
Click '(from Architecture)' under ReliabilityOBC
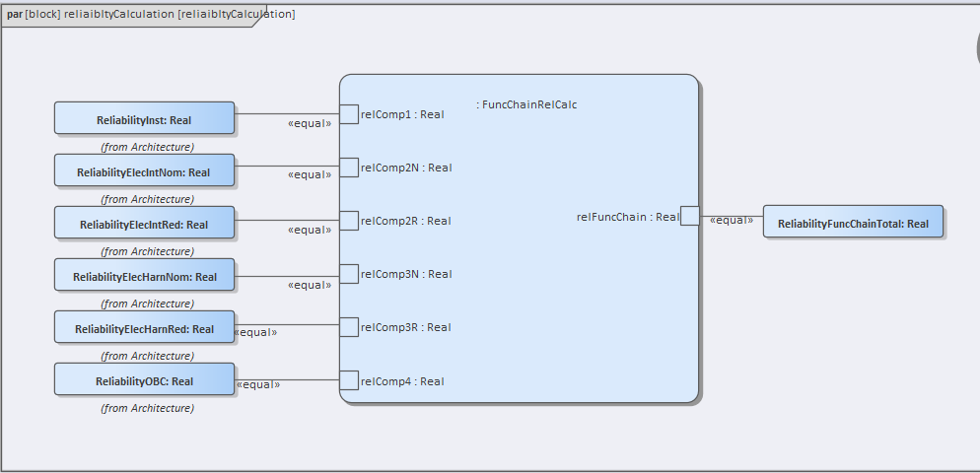148,408
